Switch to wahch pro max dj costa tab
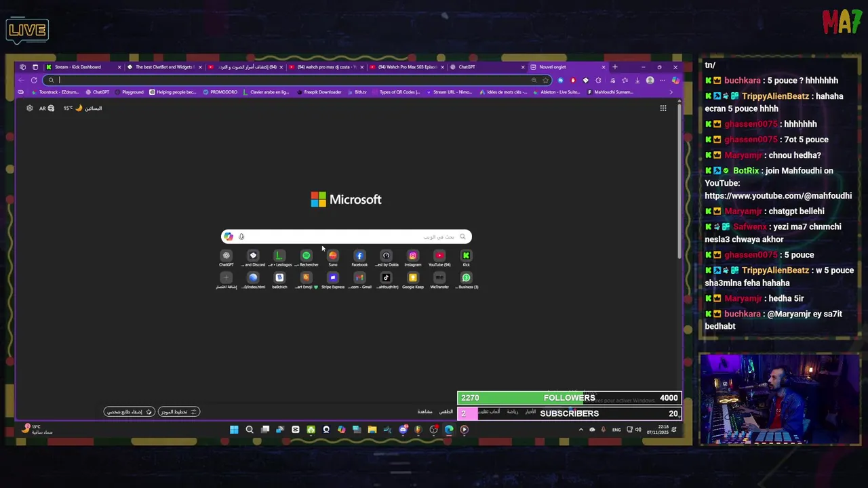This screenshot has height=488, width=868. click(x=325, y=67)
